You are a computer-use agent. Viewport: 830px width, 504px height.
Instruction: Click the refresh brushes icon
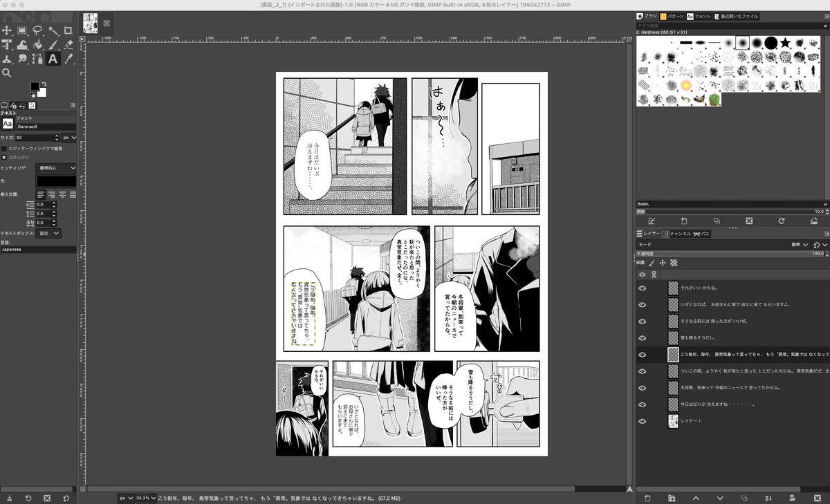[x=782, y=221]
